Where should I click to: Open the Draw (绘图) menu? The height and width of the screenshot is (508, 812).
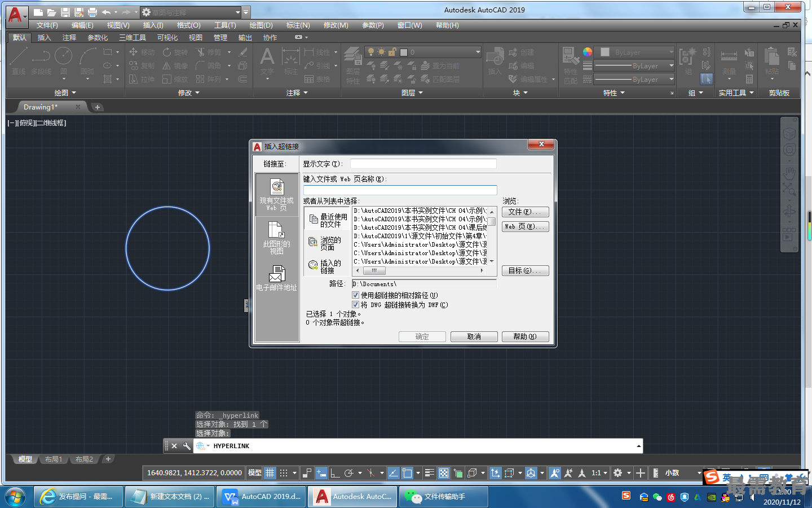(261, 25)
